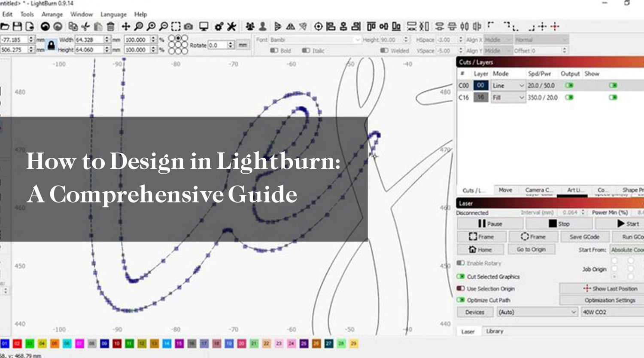Viewport: 644px width, 358px height.
Task: Select red color swatch 02
Action: 17,344
